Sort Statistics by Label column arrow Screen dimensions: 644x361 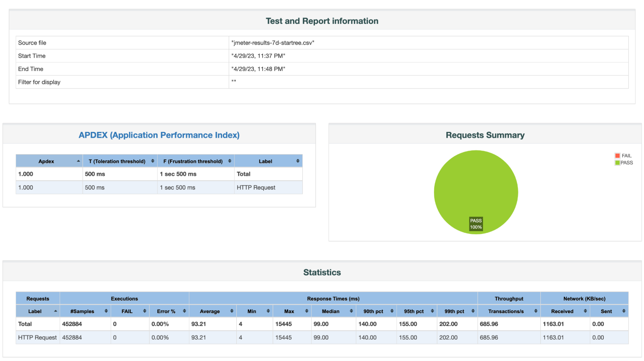point(55,311)
